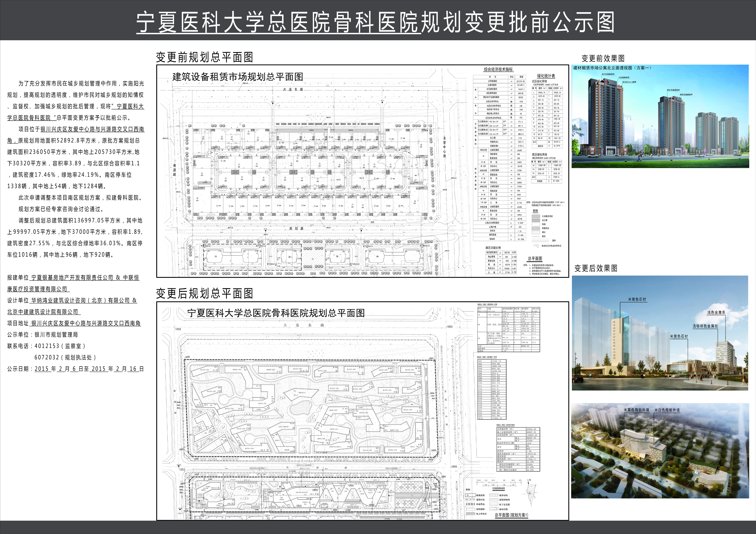This screenshot has height=534, width=756.
Task: Click the 友爱中心路 vertical road label in the pre-change plan
Action: (445, 147)
